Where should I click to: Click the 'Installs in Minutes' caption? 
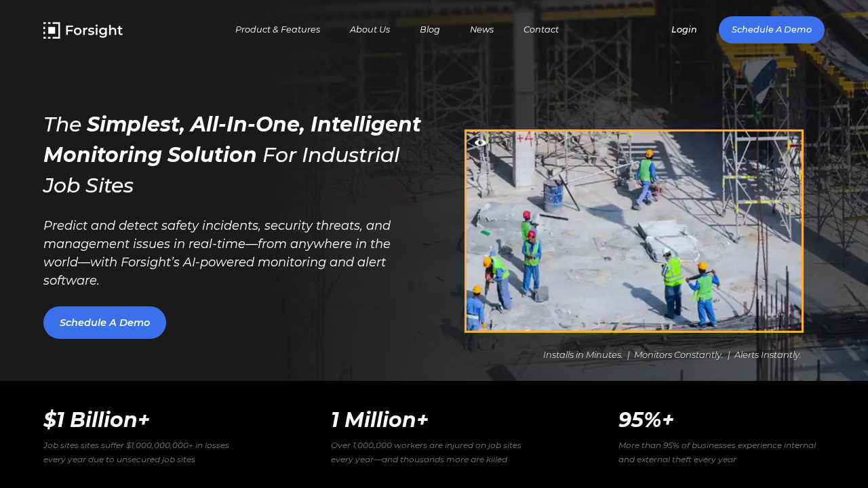(x=582, y=354)
